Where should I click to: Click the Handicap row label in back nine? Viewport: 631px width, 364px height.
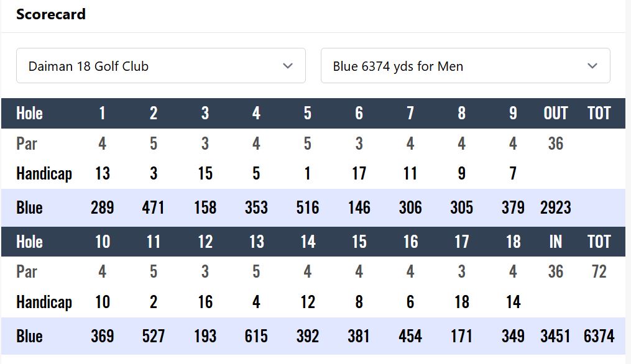click(x=44, y=302)
